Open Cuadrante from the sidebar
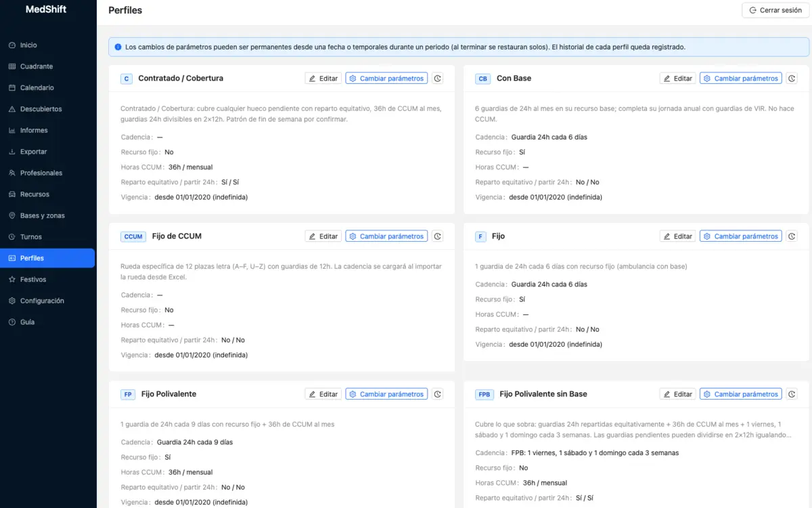 47,66
